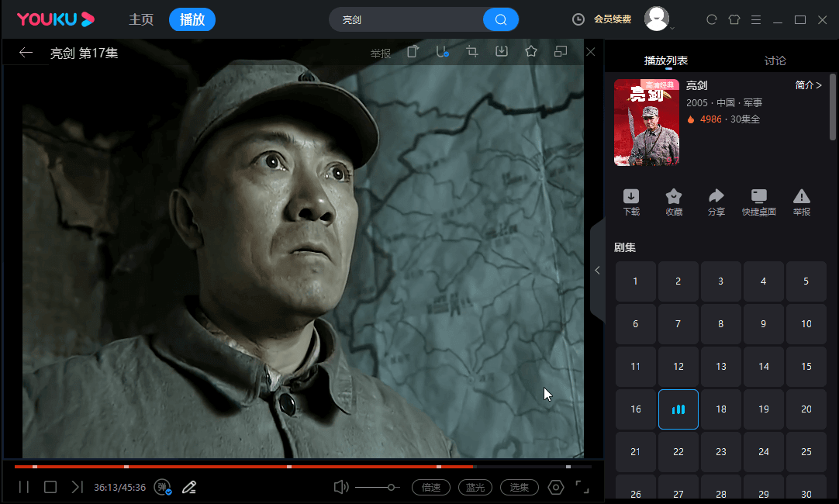The image size is (839, 504).
Task: Expand the 简介 synopsis
Action: tap(808, 85)
